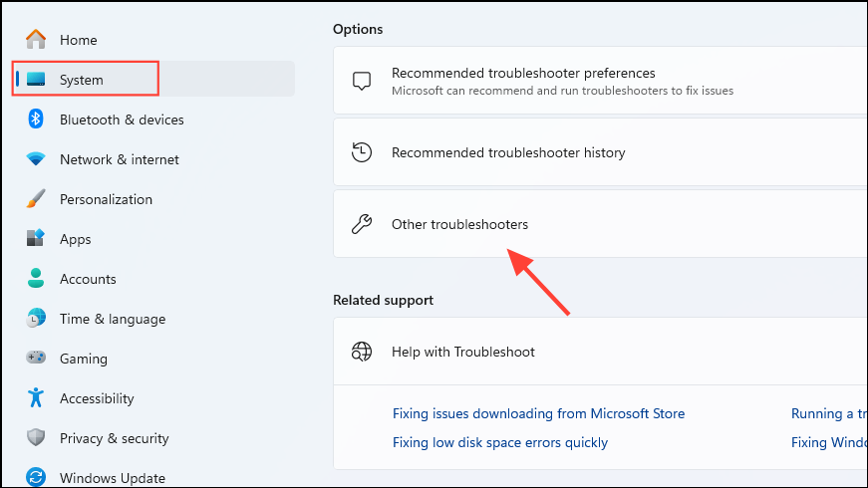Click the Gaming controller icon
Image resolution: width=868 pixels, height=488 pixels.
point(36,358)
